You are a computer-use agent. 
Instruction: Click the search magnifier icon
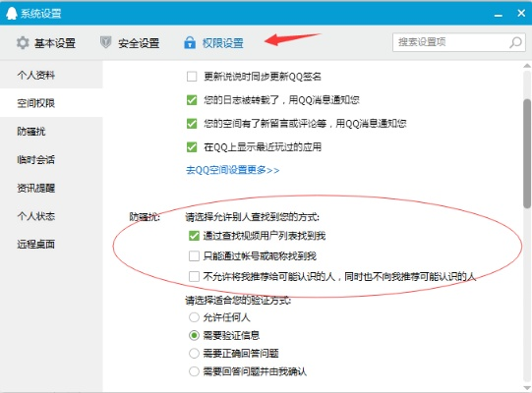point(515,42)
